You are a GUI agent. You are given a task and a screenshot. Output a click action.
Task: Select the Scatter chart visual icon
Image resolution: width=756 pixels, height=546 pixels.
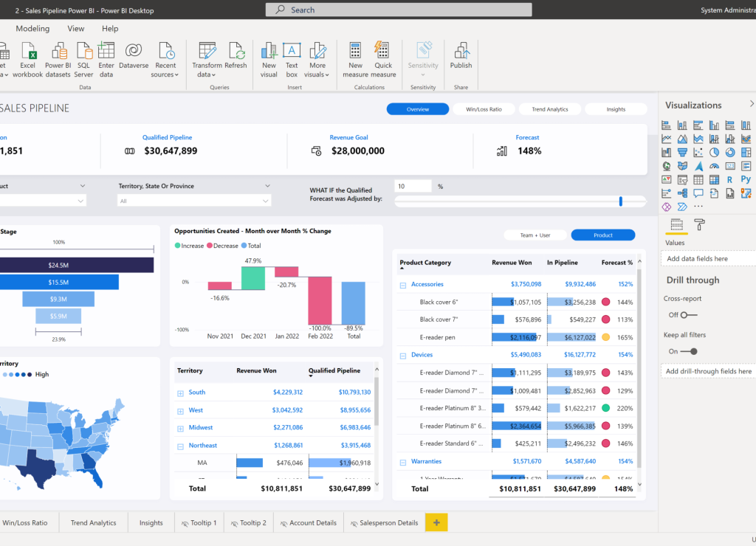[x=698, y=153]
